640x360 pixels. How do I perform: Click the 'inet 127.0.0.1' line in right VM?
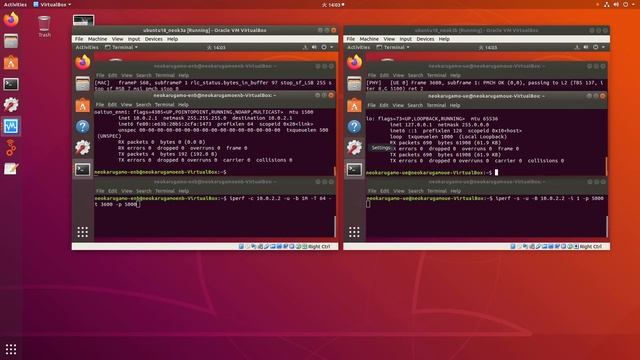[439, 125]
